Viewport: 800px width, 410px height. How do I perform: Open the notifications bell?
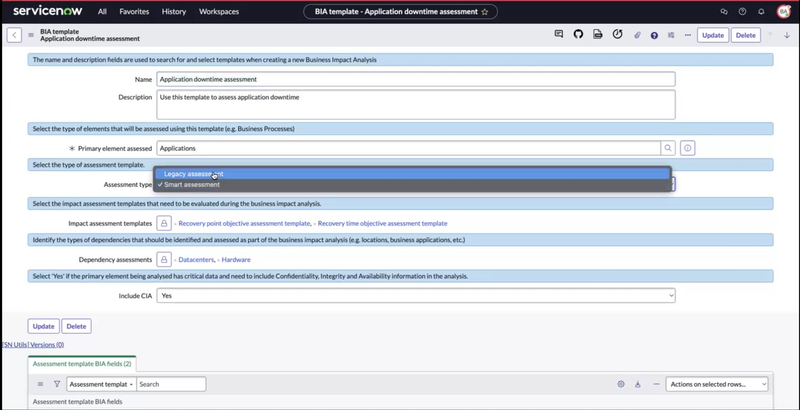click(761, 11)
